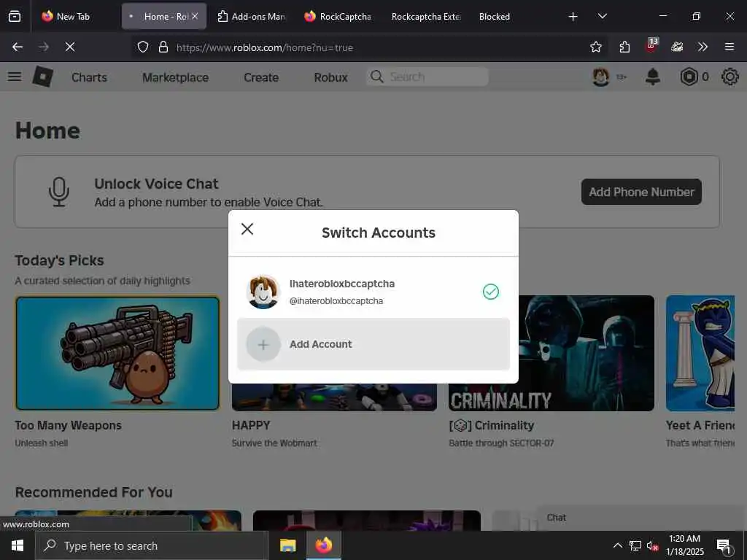747x560 pixels.
Task: Open the Roblox hamburger navigation menu
Action: (x=15, y=76)
